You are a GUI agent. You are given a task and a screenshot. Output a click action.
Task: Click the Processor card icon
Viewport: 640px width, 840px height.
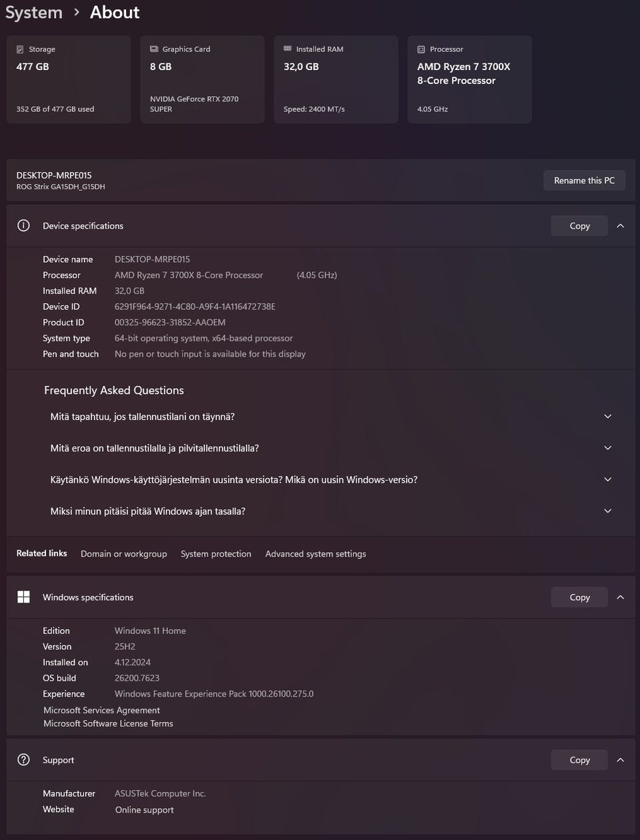tap(421, 49)
